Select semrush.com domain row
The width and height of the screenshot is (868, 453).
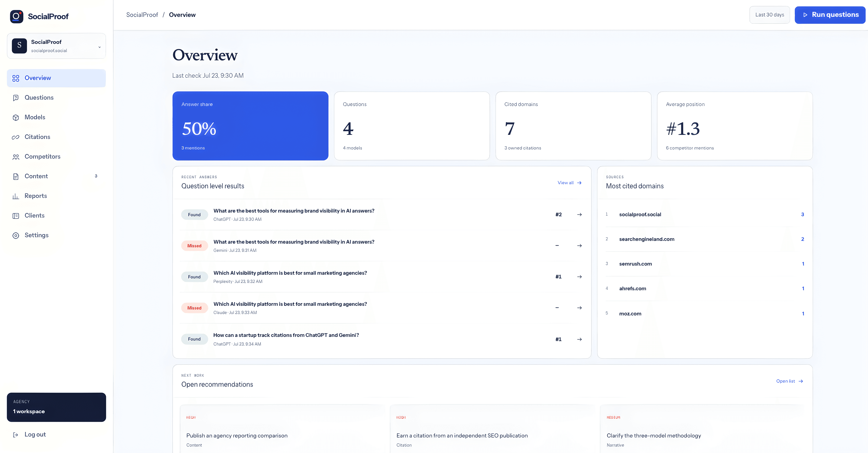coord(705,264)
